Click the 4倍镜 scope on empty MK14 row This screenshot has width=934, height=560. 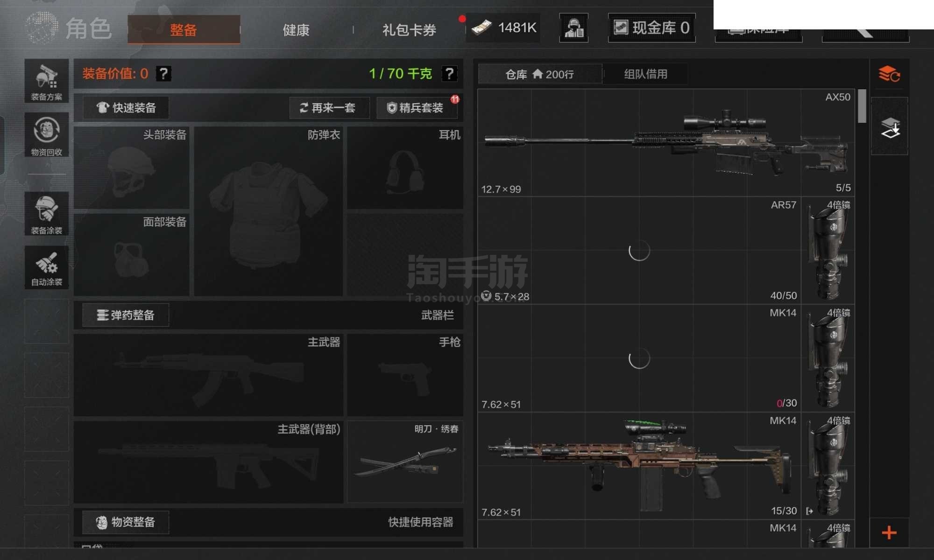click(829, 358)
